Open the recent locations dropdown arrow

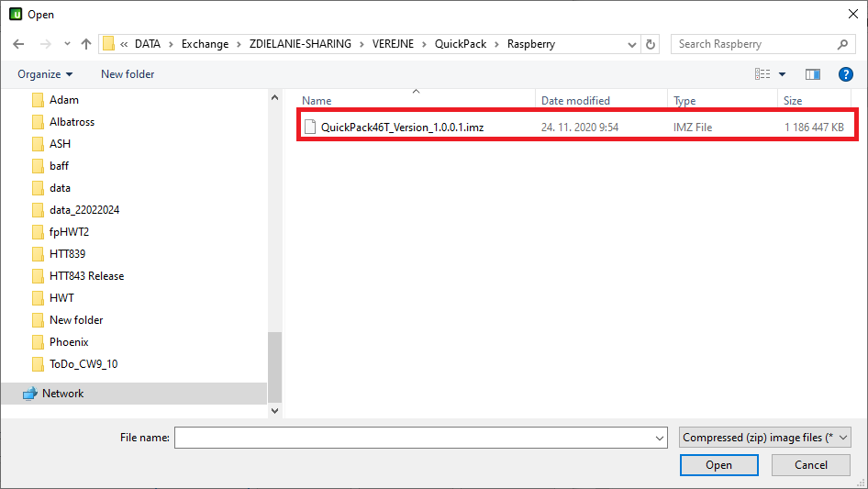click(x=67, y=44)
